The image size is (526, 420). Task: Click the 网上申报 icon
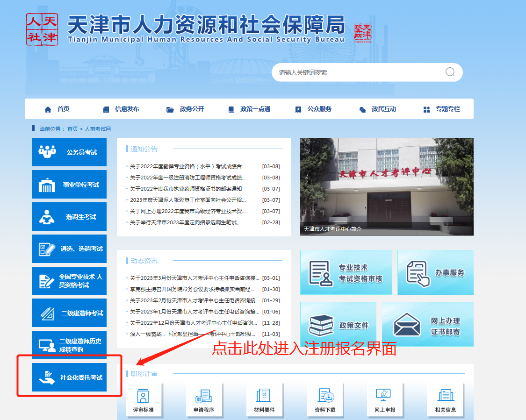click(385, 400)
